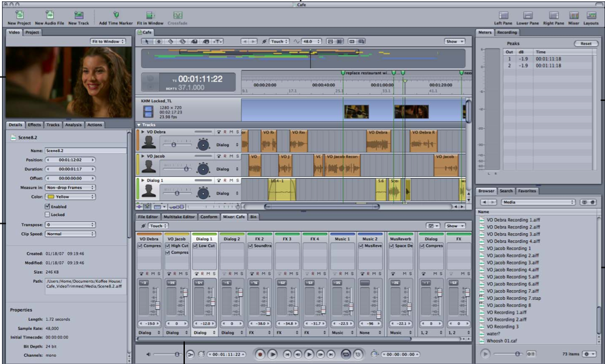Open the Multitake Editor tab

[179, 216]
